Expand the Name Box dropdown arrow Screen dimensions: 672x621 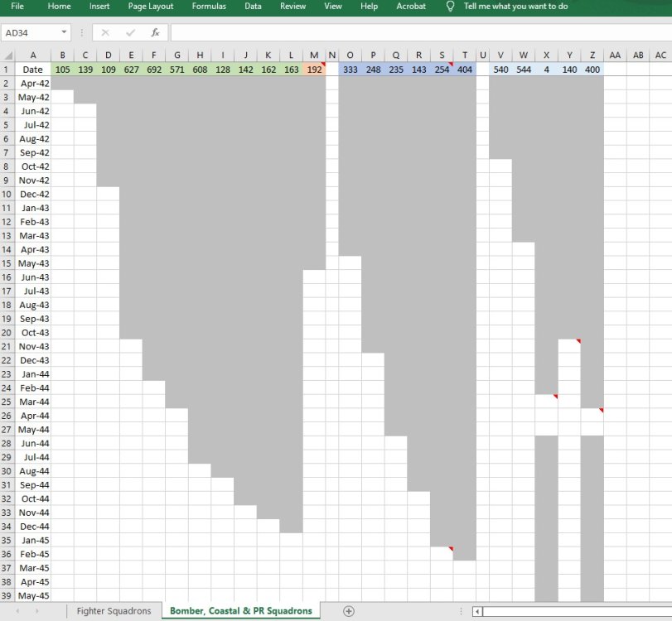coord(64,32)
